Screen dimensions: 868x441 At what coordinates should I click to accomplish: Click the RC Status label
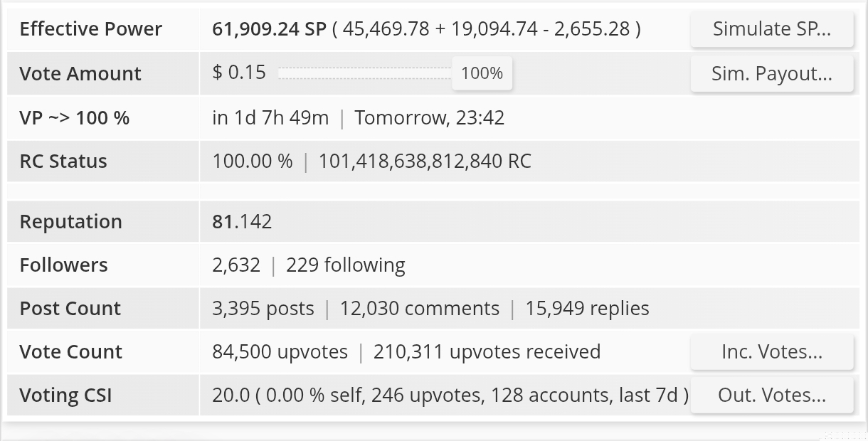(63, 161)
